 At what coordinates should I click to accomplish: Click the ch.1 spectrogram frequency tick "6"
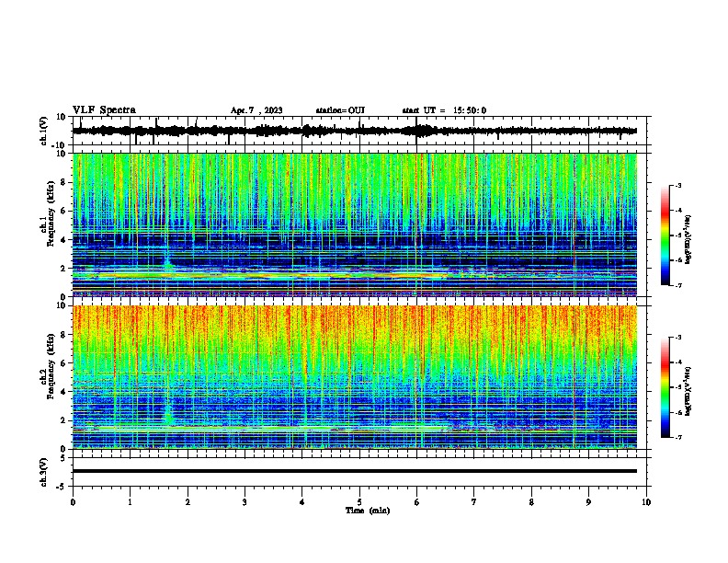click(x=64, y=211)
